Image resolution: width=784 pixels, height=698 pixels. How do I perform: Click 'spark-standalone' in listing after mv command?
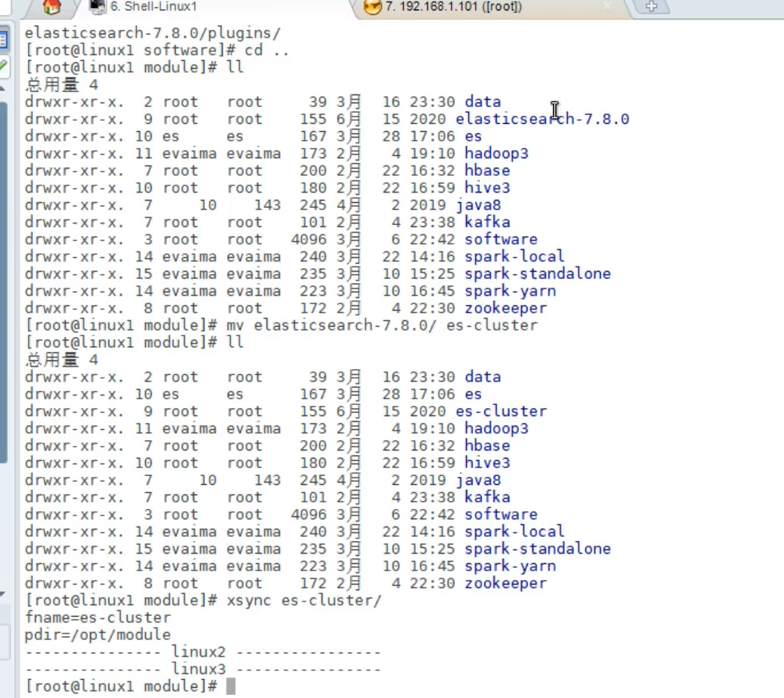tap(538, 549)
